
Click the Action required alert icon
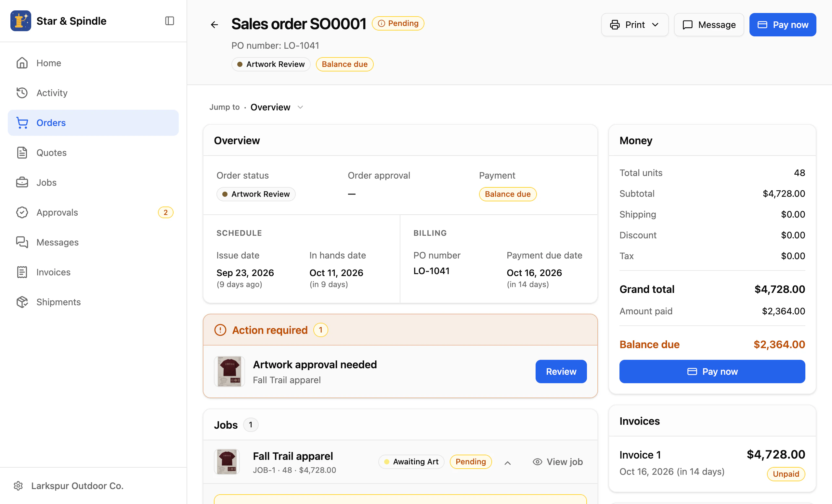220,330
